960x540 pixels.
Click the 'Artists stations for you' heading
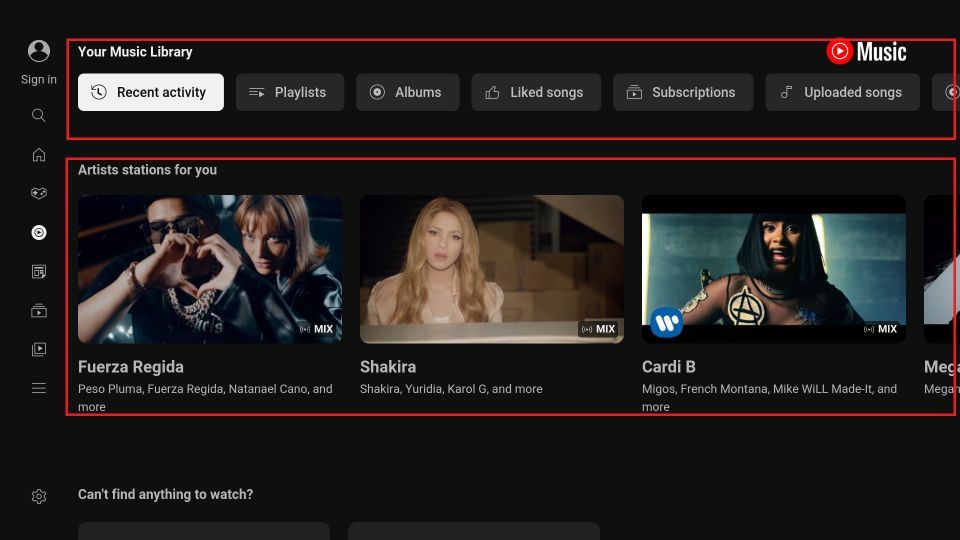148,170
